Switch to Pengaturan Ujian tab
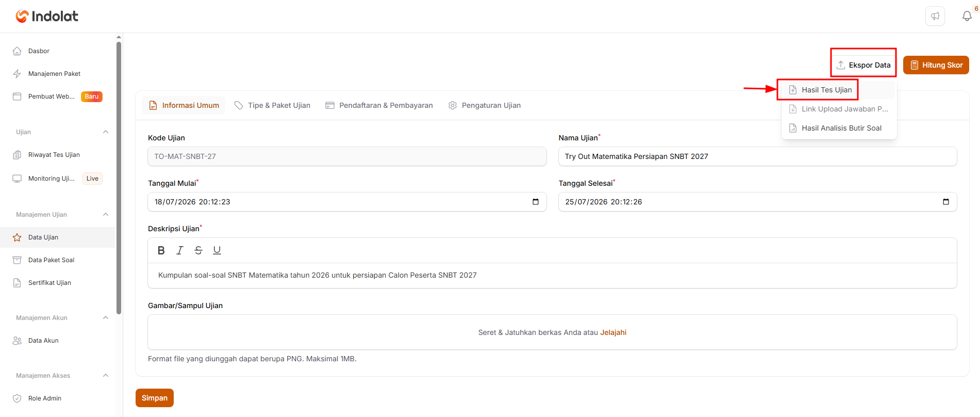 pos(485,105)
